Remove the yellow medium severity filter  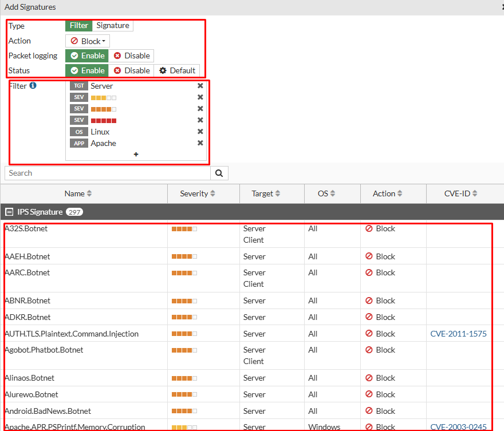tap(200, 97)
